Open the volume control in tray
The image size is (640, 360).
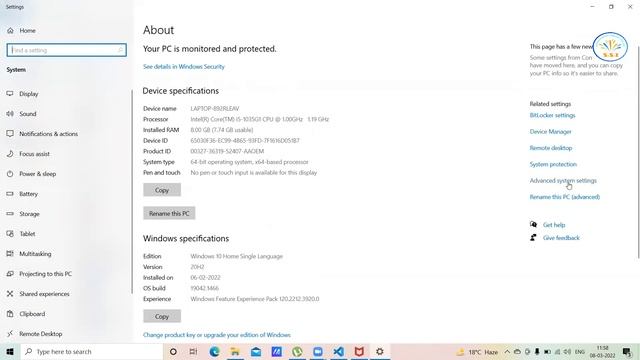click(567, 352)
